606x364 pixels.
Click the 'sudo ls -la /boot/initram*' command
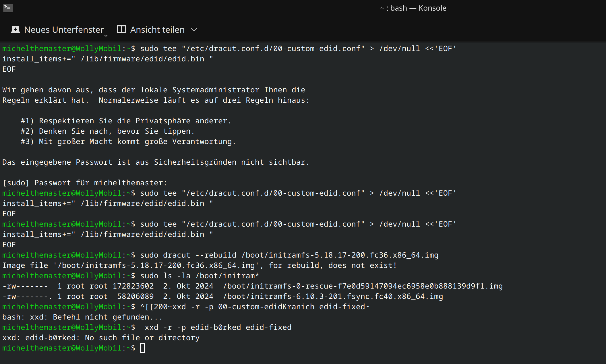(x=200, y=276)
